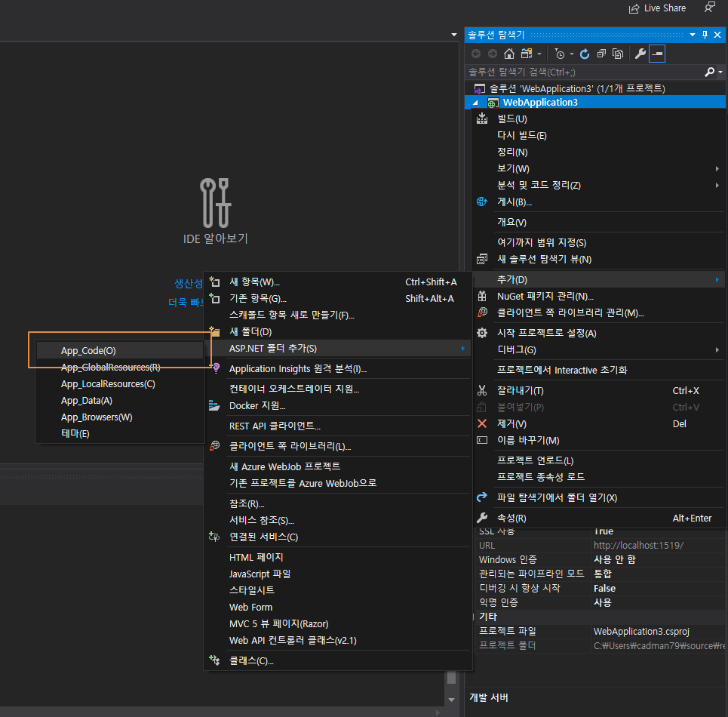Screen dimensions: 728x717
Task: Toggle the Preview Selected Items button
Action: tap(657, 54)
